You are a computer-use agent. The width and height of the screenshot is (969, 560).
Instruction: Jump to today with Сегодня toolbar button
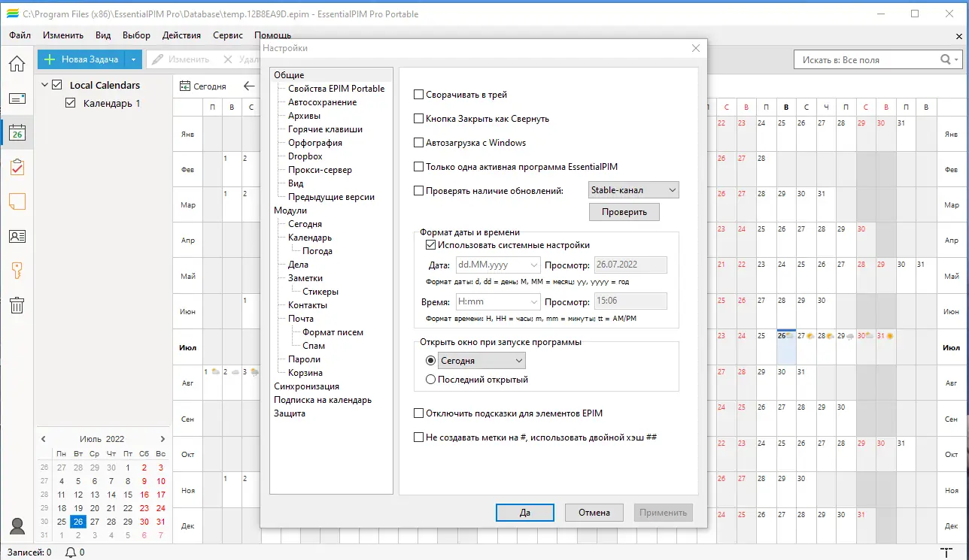(203, 86)
